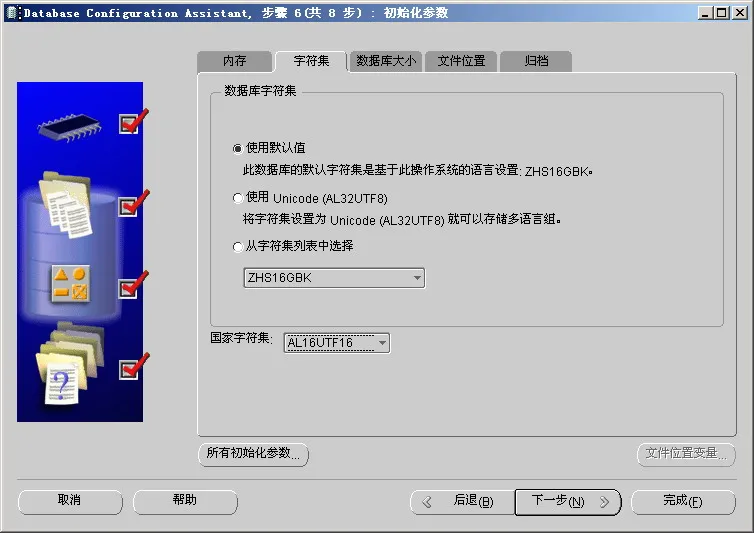The width and height of the screenshot is (754, 533).
Task: Click the 数据库字符集 group title
Action: click(x=260, y=91)
